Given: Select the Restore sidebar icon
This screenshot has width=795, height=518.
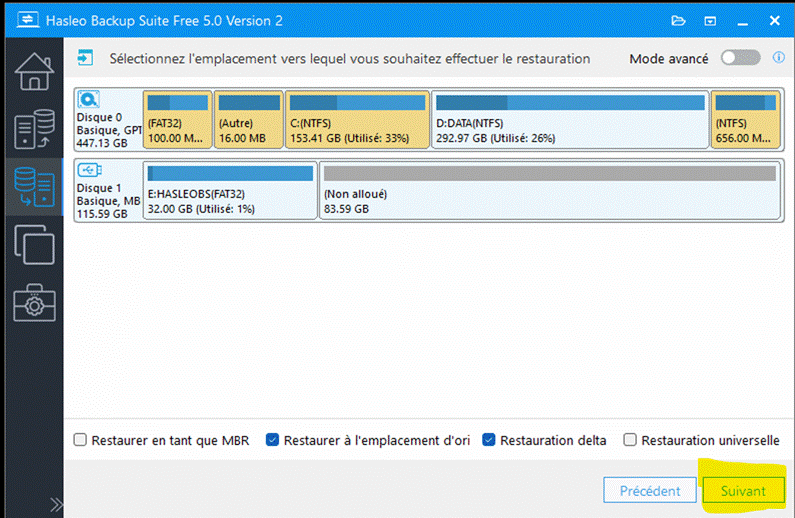Looking at the screenshot, I should click(x=34, y=187).
